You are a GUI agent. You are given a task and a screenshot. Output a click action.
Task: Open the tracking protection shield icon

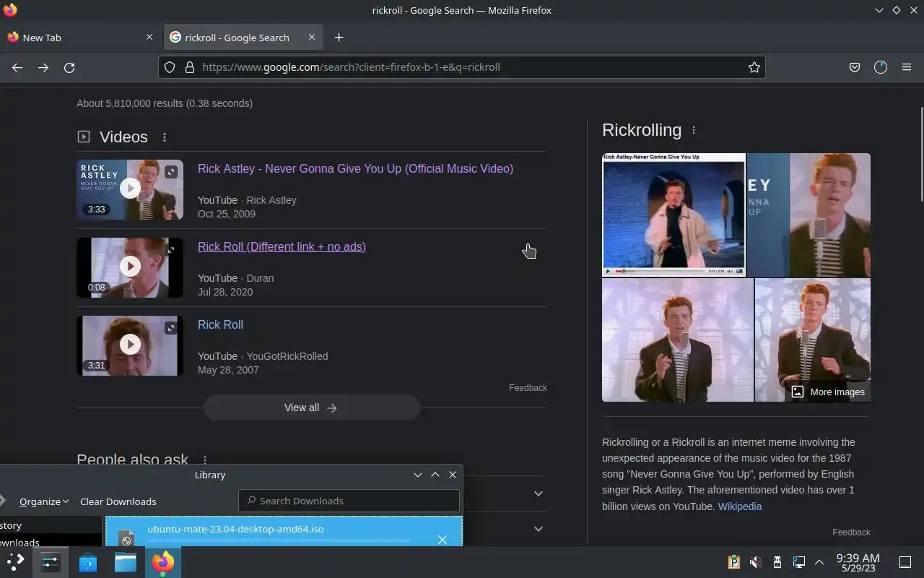click(x=170, y=67)
